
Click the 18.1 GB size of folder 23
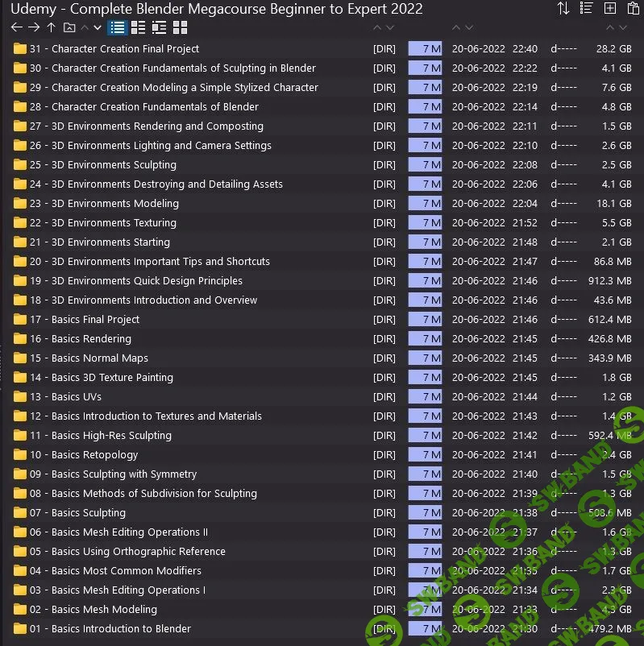pyautogui.click(x=613, y=203)
